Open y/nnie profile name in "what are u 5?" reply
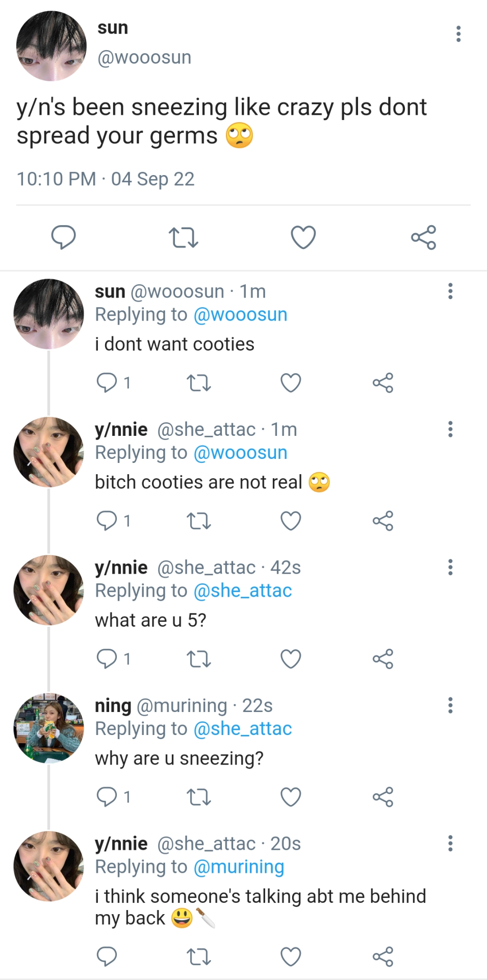487x980 pixels. 121,567
